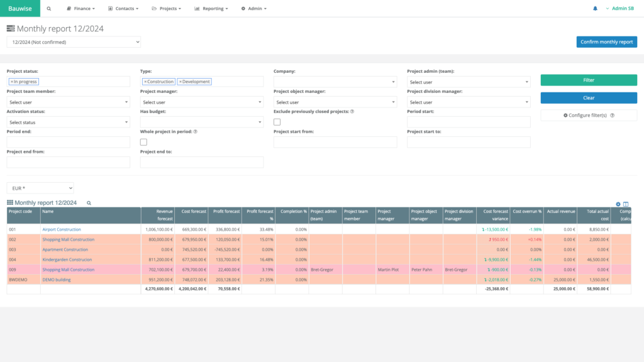644x362 pixels.
Task: Click the Period start input field
Action: point(469,122)
